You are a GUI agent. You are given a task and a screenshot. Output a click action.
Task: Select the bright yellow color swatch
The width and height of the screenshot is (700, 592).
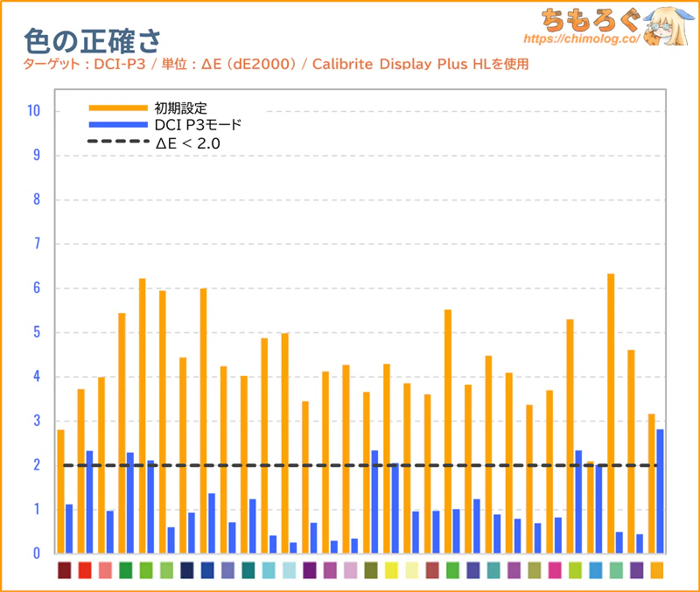(x=391, y=570)
